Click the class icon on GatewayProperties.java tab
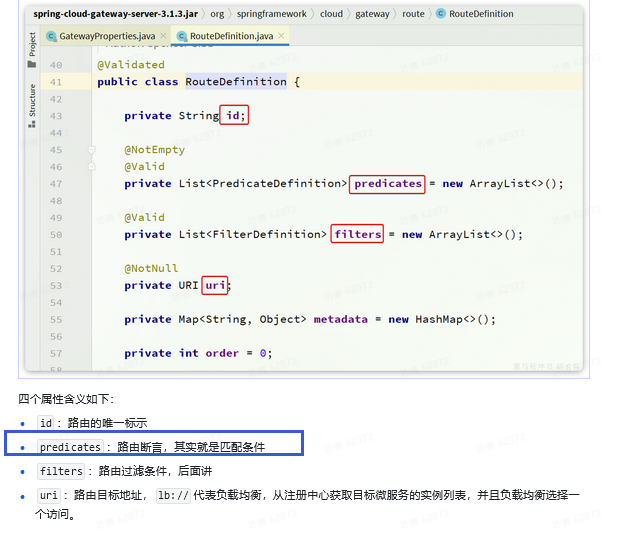Viewport: 624px width, 536px height. [51, 36]
